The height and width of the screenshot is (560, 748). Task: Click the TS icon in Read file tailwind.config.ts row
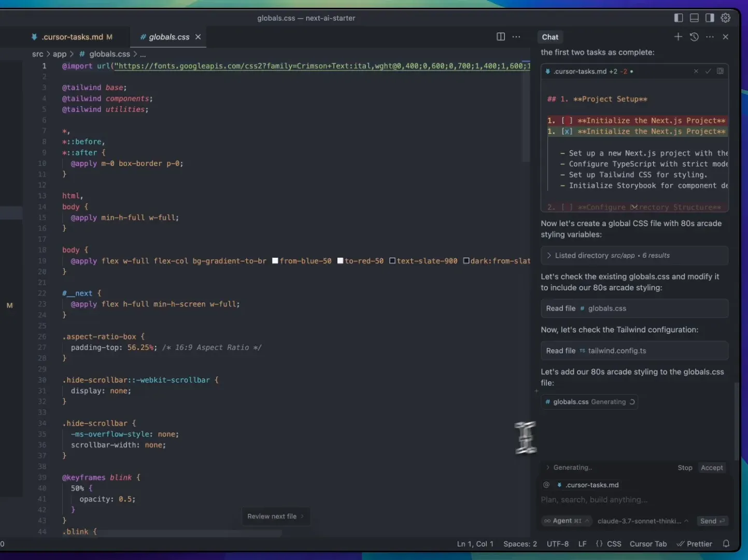pyautogui.click(x=582, y=351)
